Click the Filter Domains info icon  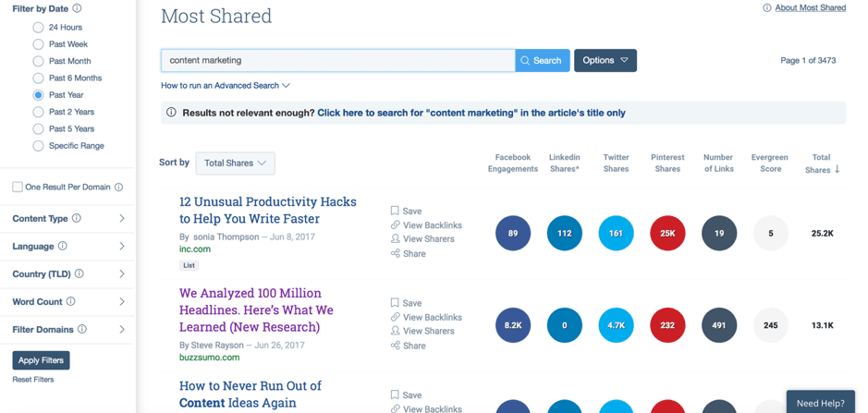pos(82,329)
